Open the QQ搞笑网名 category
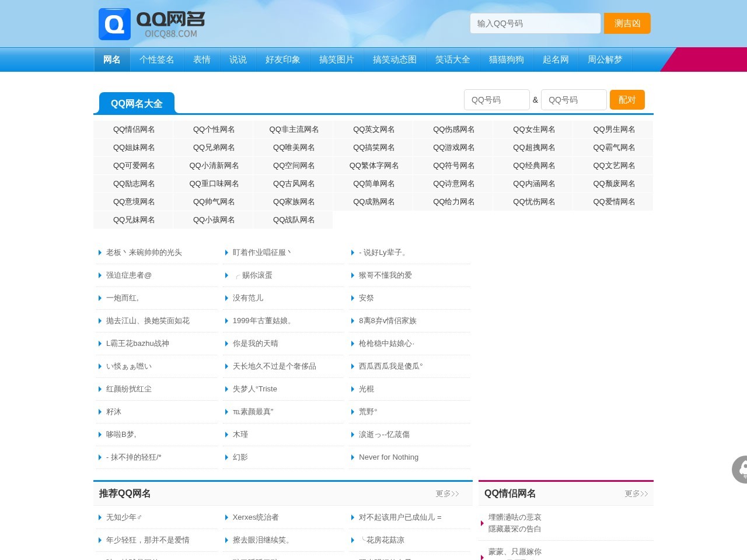This screenshot has height=560, width=747. pyautogui.click(x=374, y=148)
